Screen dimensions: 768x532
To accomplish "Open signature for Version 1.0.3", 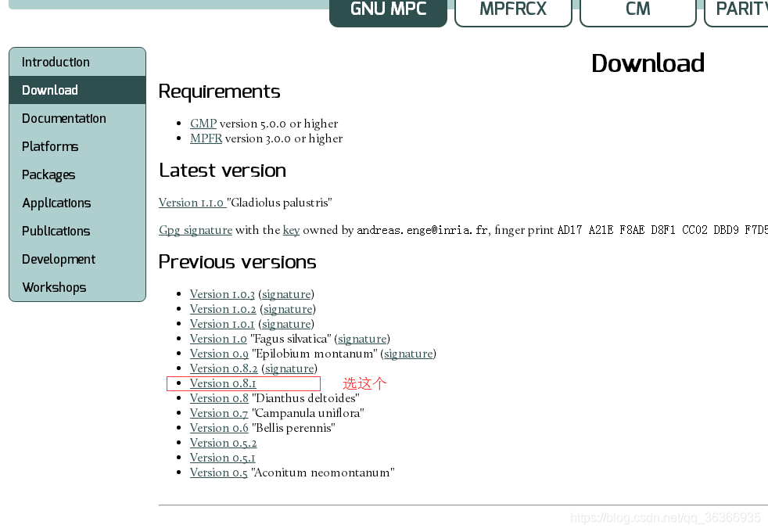I will 286,294.
